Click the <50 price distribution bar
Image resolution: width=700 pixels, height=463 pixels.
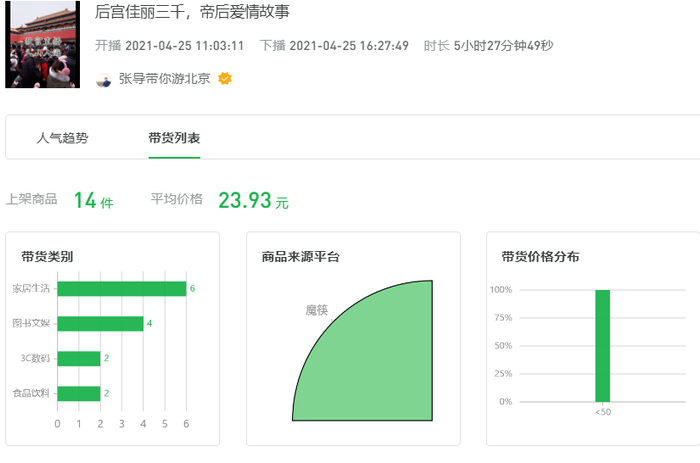coord(603,346)
